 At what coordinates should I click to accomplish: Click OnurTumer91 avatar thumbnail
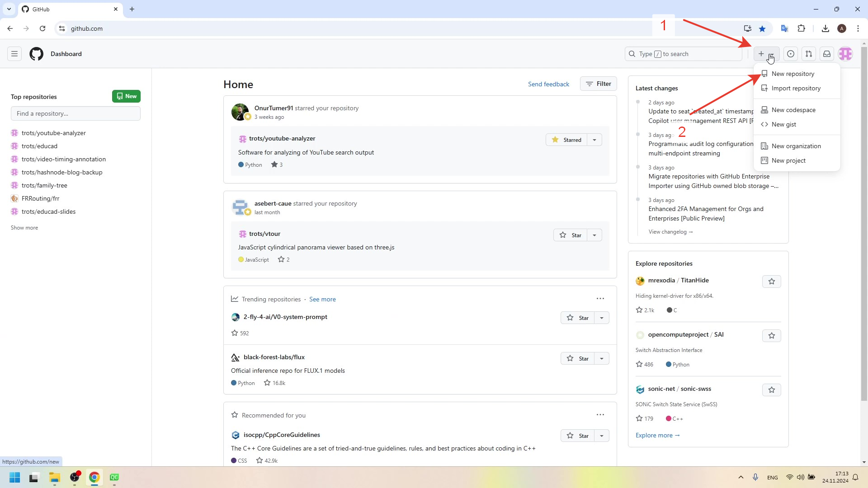pos(240,112)
